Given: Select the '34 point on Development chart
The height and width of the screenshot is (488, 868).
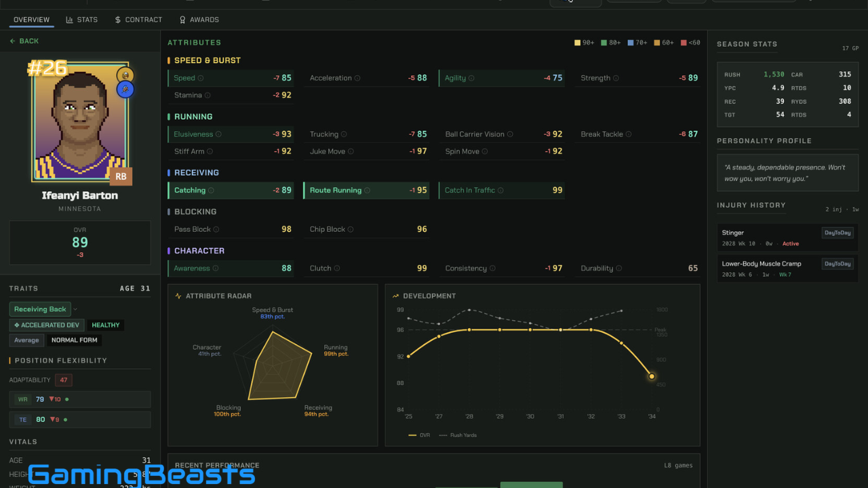Looking at the screenshot, I should tap(652, 376).
